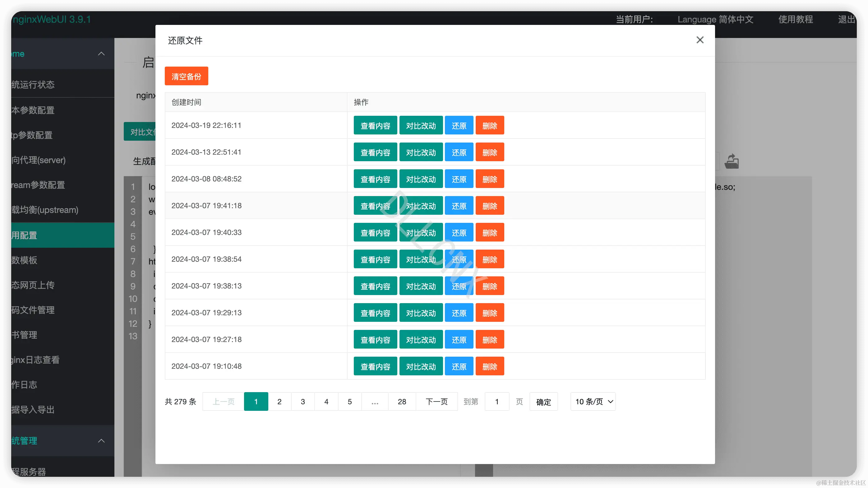Click the red 清空备份 button
The width and height of the screenshot is (868, 488).
tap(186, 76)
